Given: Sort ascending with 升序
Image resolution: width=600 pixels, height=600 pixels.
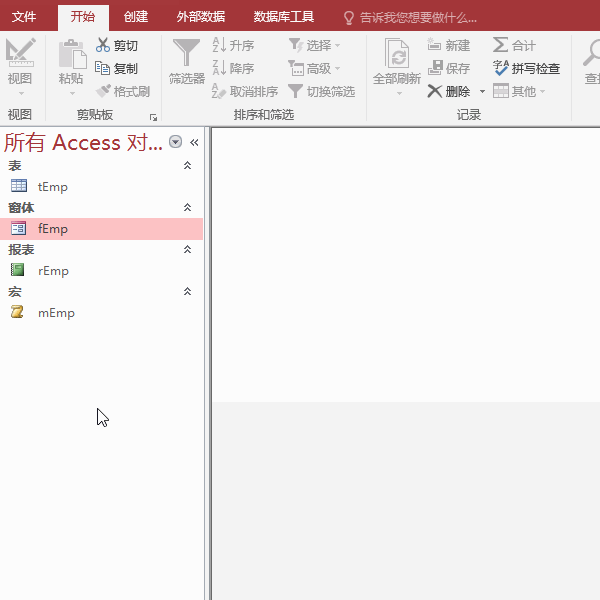Looking at the screenshot, I should [x=233, y=46].
